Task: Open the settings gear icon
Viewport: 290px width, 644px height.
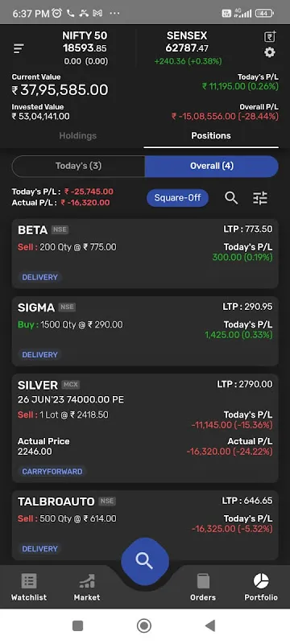Action: (270, 52)
